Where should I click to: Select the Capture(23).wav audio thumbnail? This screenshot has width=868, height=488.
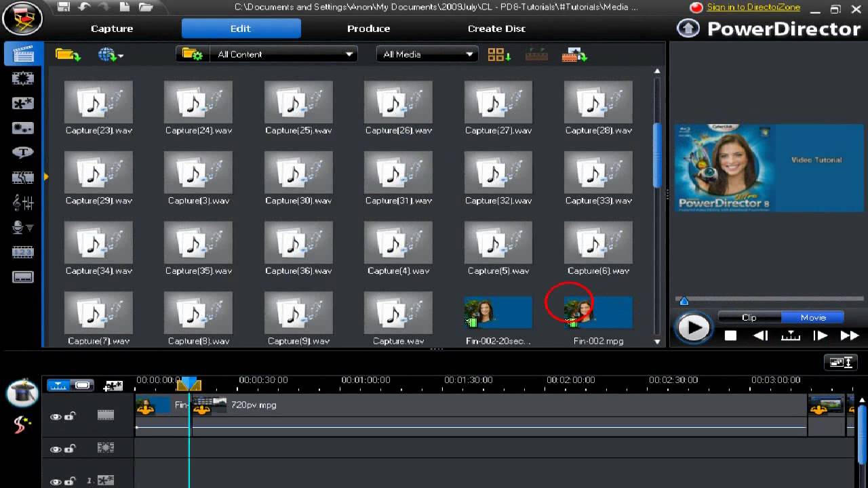click(98, 102)
